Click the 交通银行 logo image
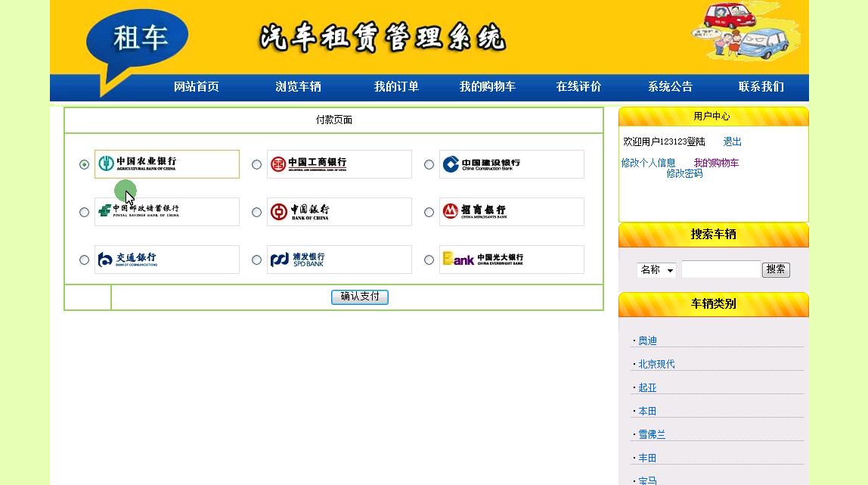This screenshot has height=485, width=868. pos(166,259)
